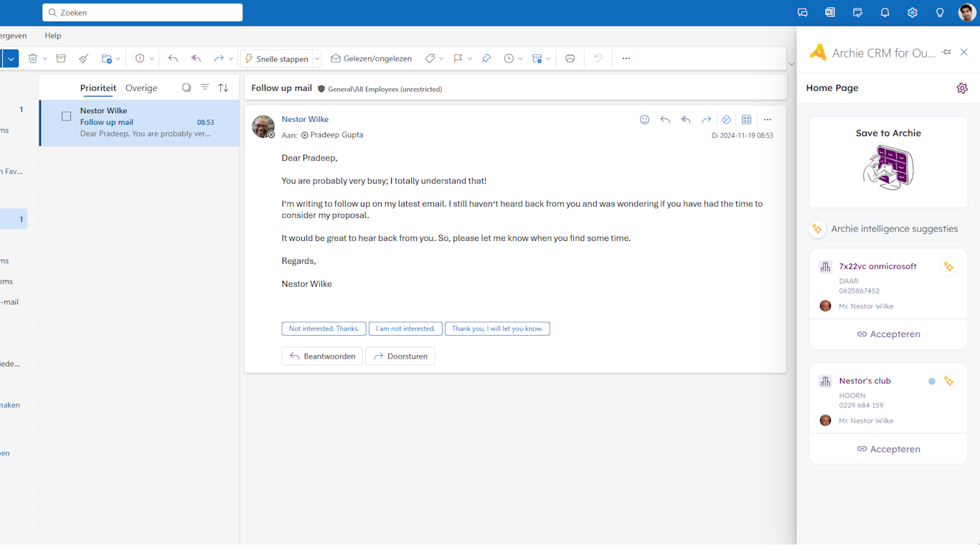Image resolution: width=980 pixels, height=551 pixels.
Task: Click Reply all icon in message header
Action: [686, 120]
